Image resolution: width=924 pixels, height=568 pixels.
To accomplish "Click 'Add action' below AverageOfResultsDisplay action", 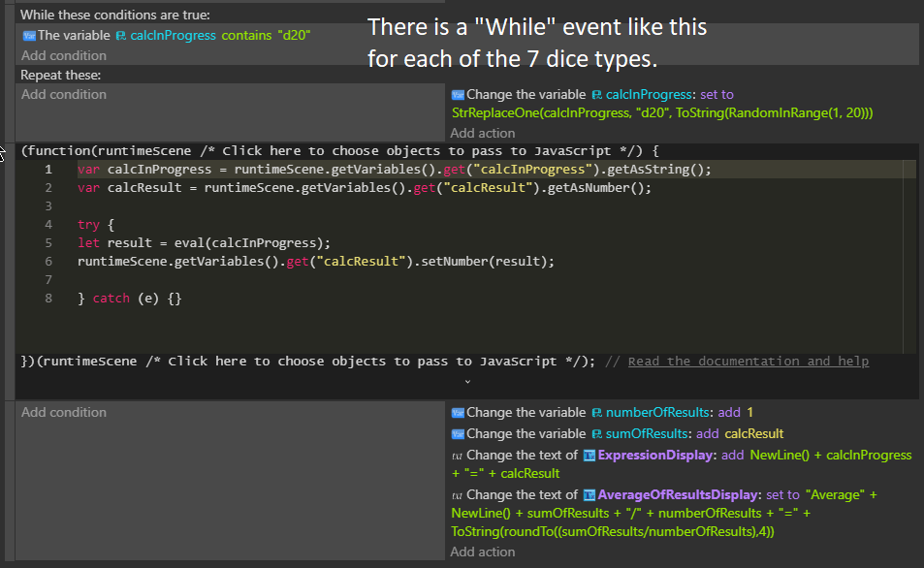I will [483, 552].
